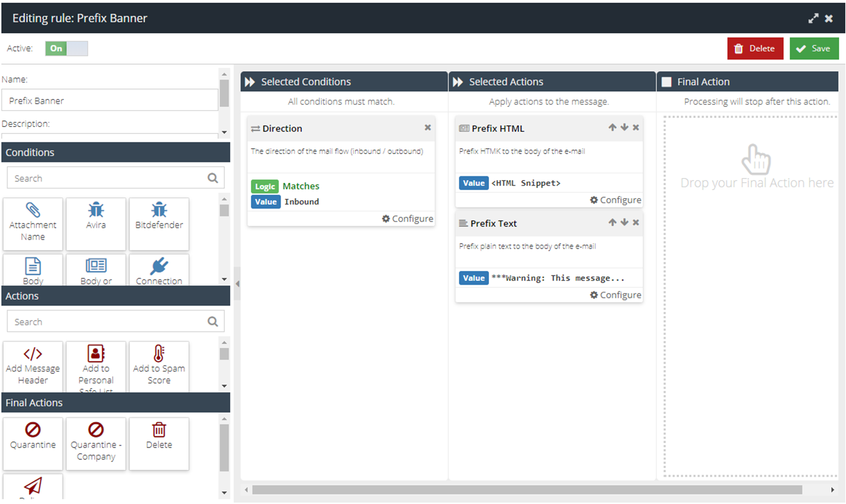846x504 pixels.
Task: Select the Bitdefender condition tile
Action: [x=159, y=224]
